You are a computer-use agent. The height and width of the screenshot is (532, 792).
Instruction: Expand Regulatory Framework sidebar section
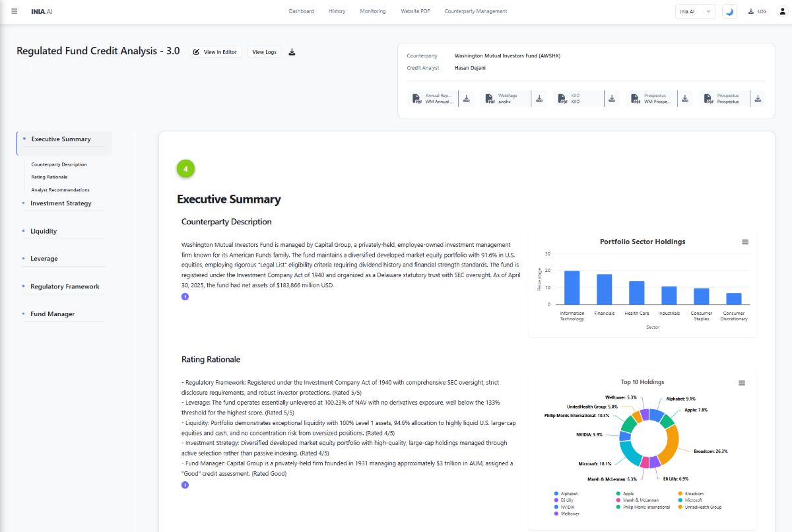(x=65, y=286)
